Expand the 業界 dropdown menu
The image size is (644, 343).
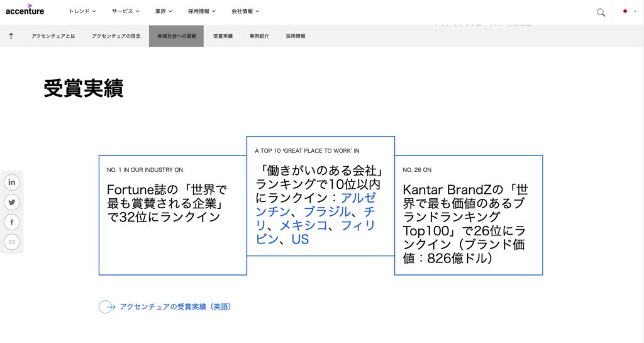point(164,11)
